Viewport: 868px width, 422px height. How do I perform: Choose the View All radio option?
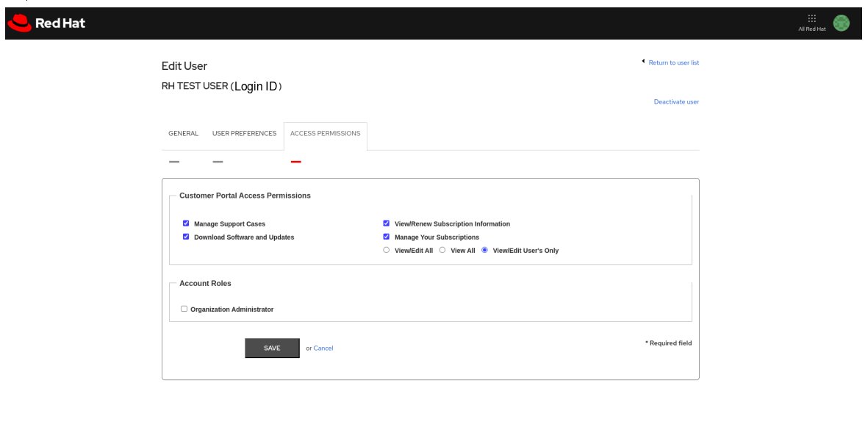(x=442, y=250)
